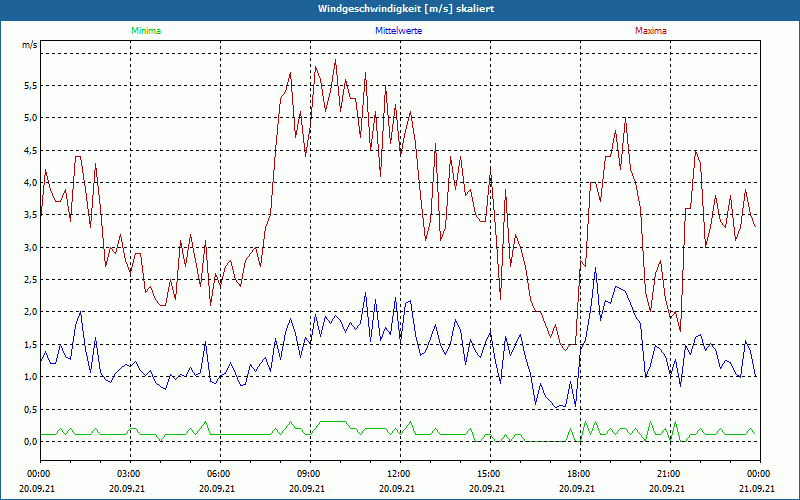This screenshot has height=500, width=800.
Task: Click the 3,0 y-axis tick label
Action: pos(29,248)
